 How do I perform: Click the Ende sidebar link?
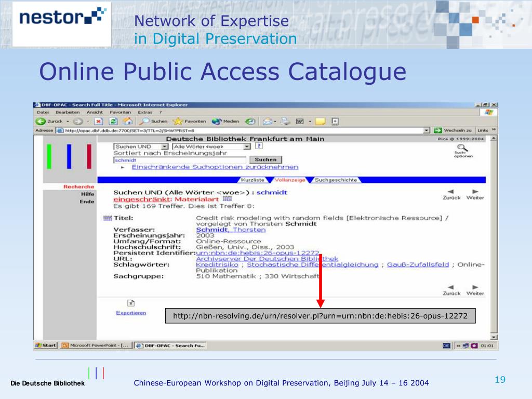pos(87,202)
